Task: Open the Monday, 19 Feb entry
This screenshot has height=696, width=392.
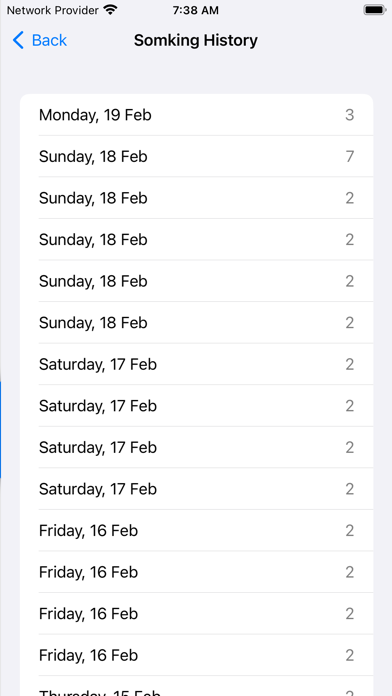Action: pyautogui.click(x=196, y=115)
